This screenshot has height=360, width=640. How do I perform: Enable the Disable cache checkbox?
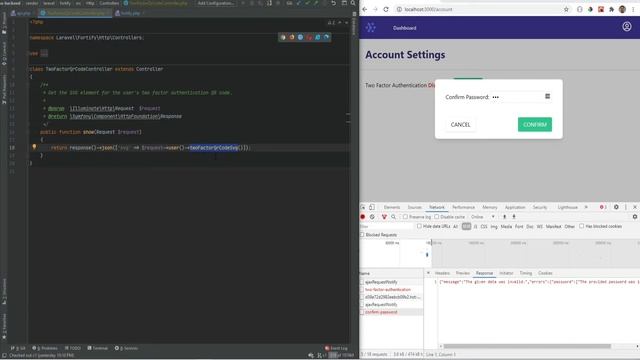(437, 217)
